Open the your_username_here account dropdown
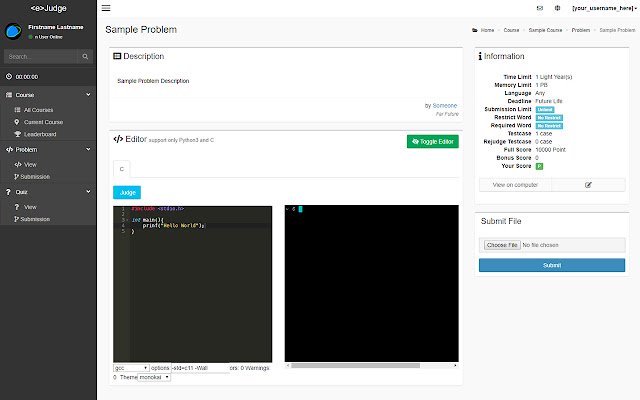This screenshot has width=640, height=400. click(x=604, y=8)
